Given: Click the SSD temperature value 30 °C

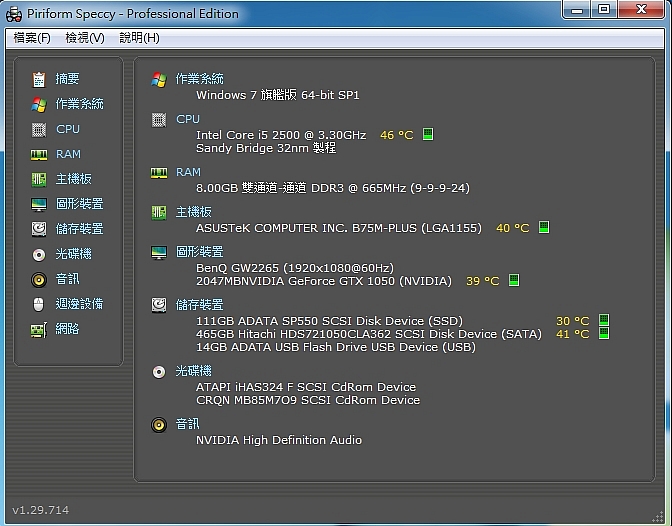Looking at the screenshot, I should [573, 321].
